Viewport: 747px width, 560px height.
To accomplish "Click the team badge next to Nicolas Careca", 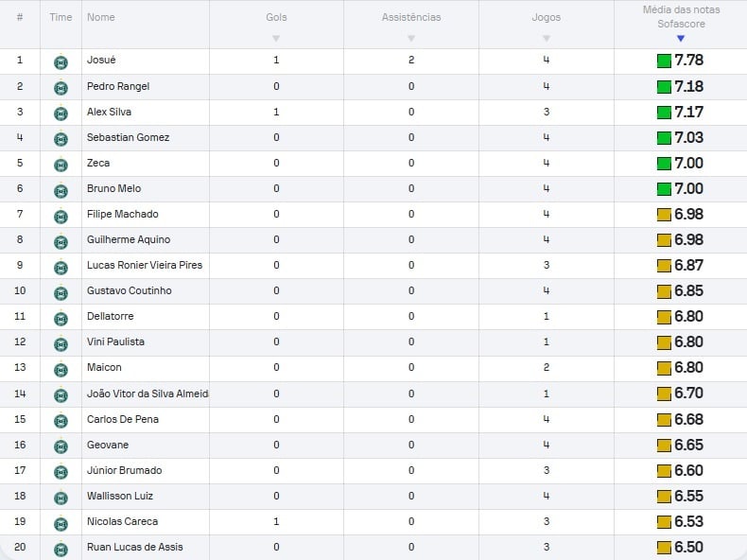I will (61, 523).
